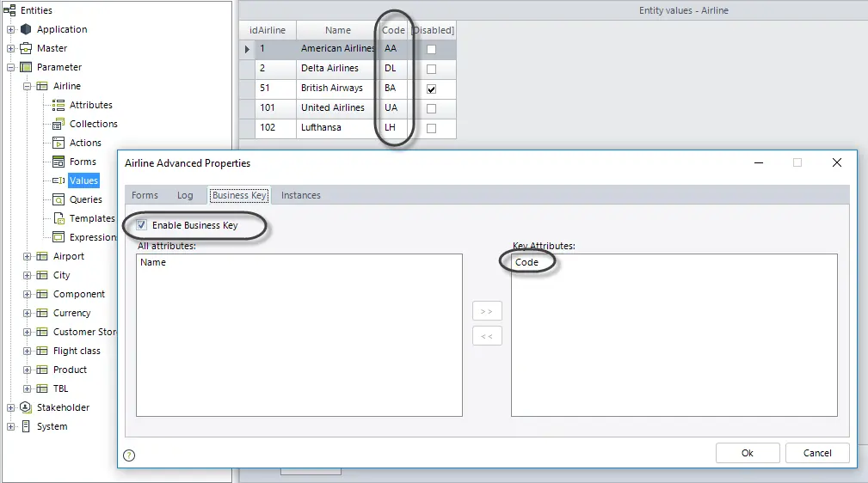Expand the City node
This screenshot has width=868, height=483.
pyautogui.click(x=27, y=275)
